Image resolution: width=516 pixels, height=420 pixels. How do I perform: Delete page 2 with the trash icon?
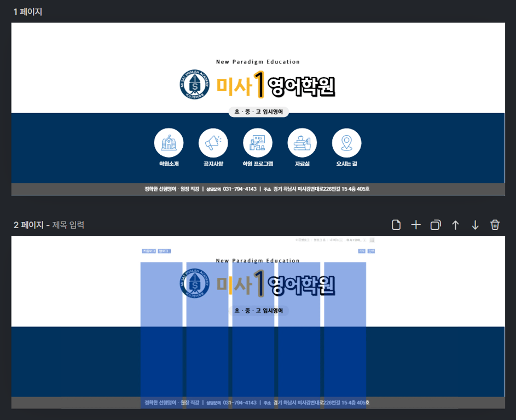click(495, 225)
